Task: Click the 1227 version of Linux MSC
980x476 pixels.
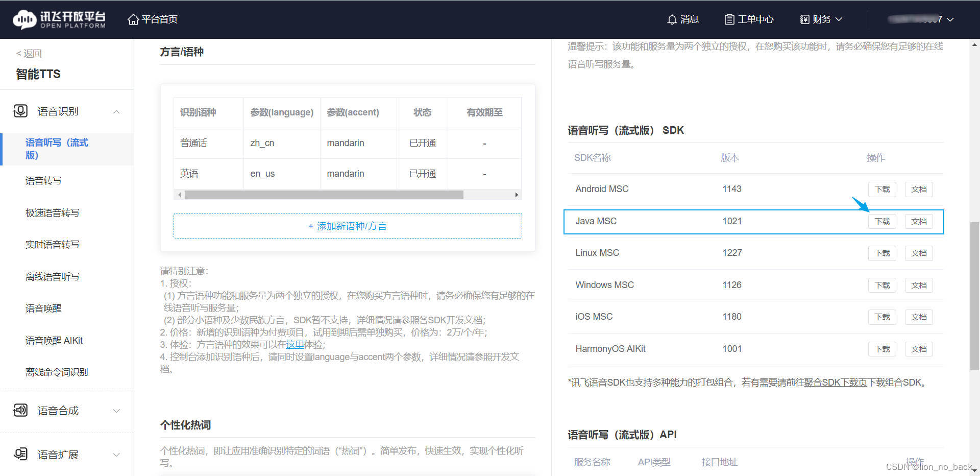Action: pos(732,253)
